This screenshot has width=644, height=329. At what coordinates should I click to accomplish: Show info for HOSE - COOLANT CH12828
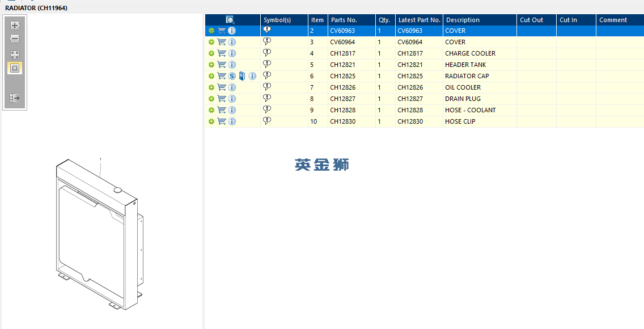click(x=232, y=110)
